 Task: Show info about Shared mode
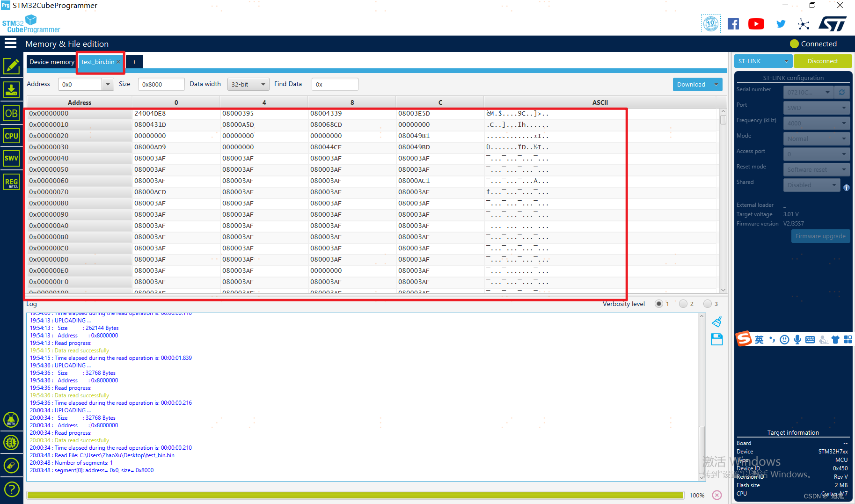click(847, 188)
